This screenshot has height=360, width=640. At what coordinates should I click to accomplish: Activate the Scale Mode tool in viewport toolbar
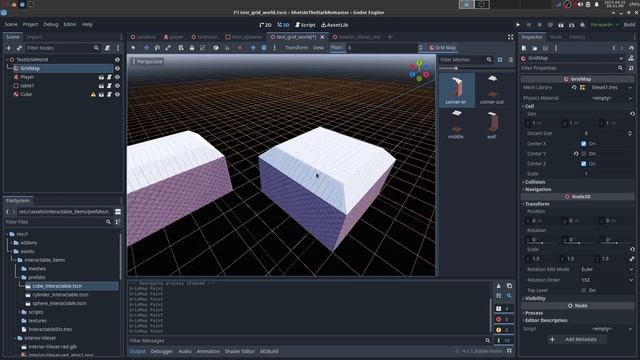coord(168,48)
